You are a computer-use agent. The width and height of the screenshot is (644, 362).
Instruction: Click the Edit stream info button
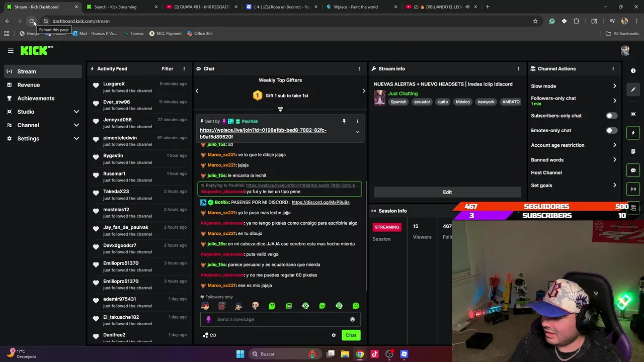[447, 192]
